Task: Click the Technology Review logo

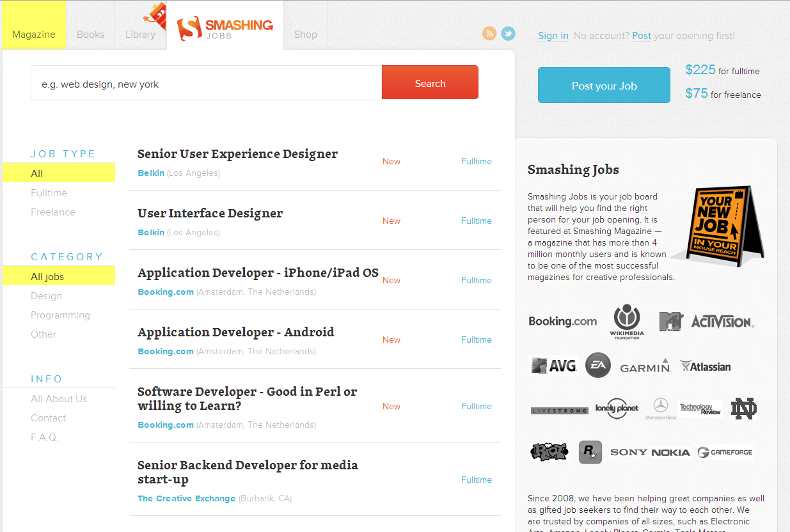Action: tap(700, 409)
